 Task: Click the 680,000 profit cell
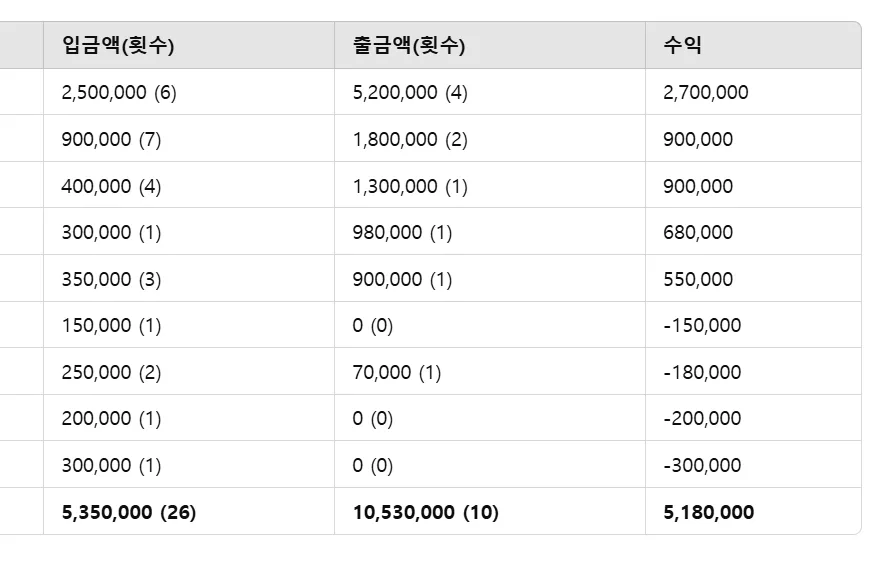(x=753, y=232)
